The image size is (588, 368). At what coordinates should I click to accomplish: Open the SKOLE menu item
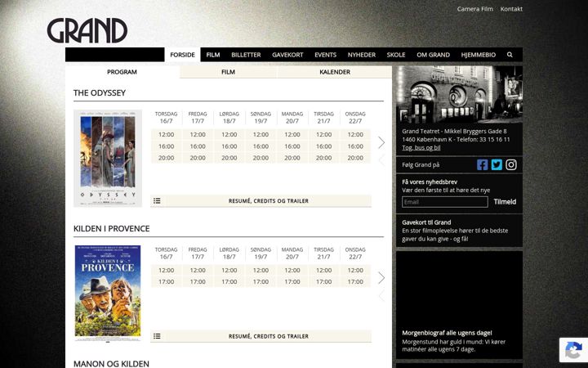coord(396,55)
